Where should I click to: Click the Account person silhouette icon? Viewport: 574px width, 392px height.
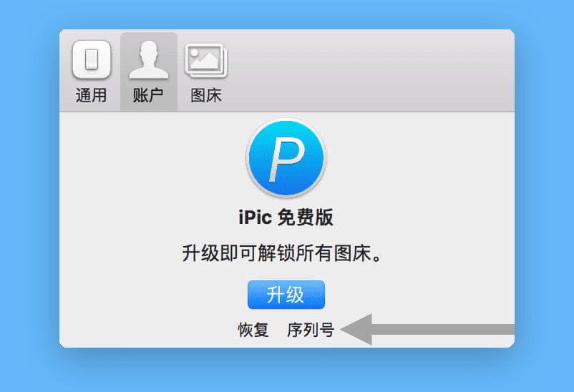pyautogui.click(x=148, y=60)
